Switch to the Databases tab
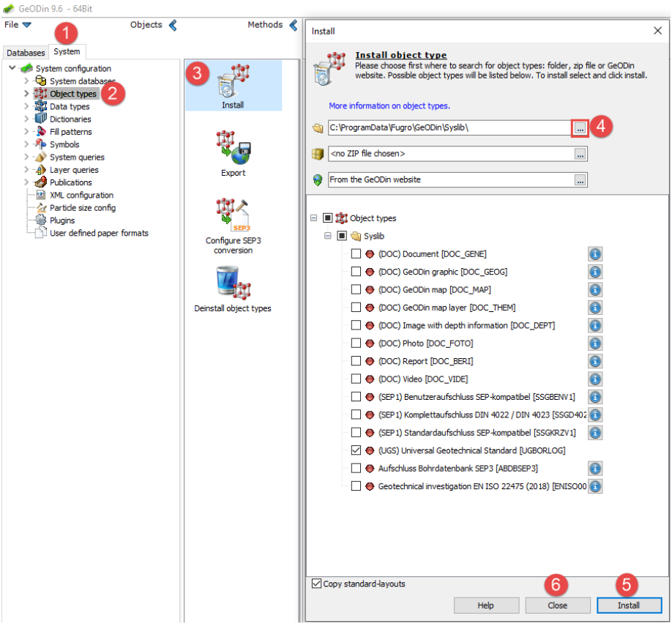 pos(26,53)
